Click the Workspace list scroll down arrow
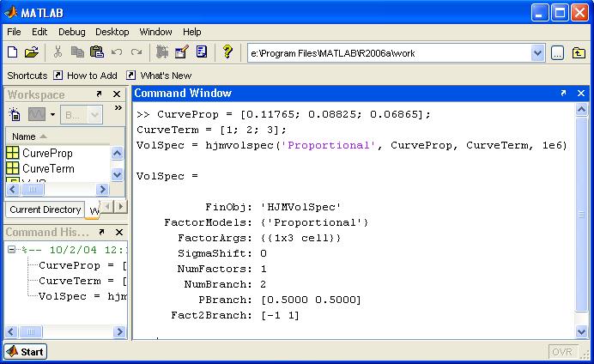This screenshot has height=364, width=594. point(118,174)
